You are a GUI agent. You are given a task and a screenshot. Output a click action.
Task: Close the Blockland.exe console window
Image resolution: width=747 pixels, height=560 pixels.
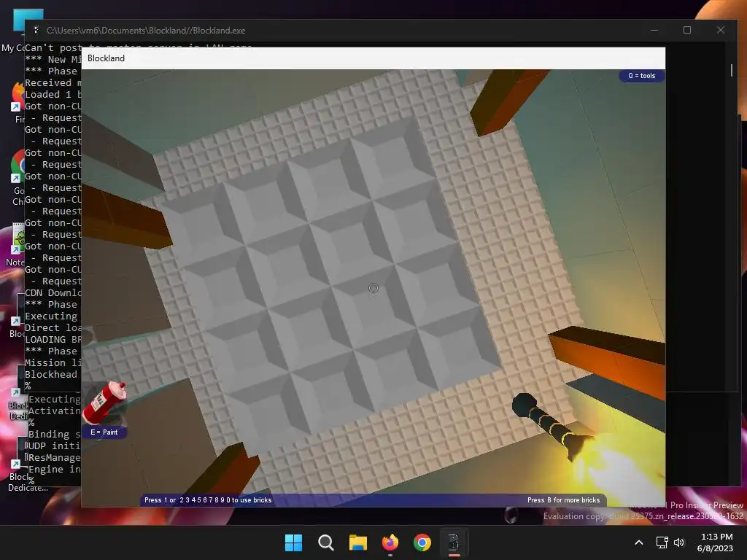click(x=720, y=30)
